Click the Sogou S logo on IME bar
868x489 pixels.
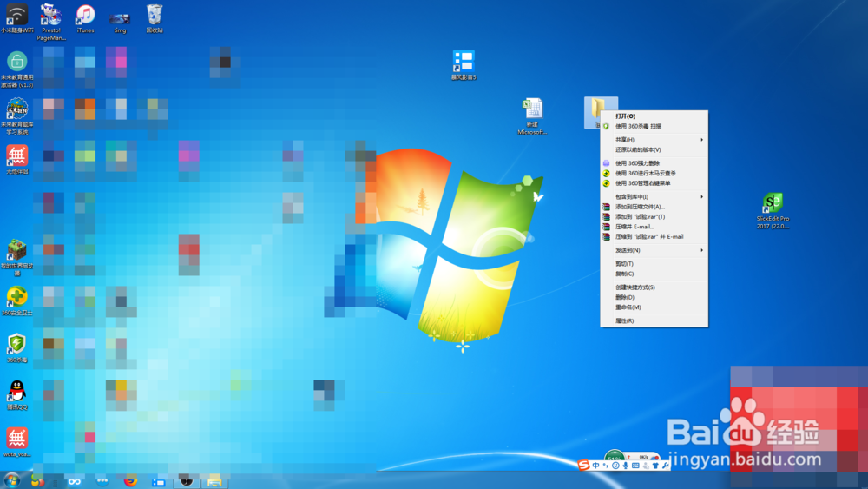[583, 465]
